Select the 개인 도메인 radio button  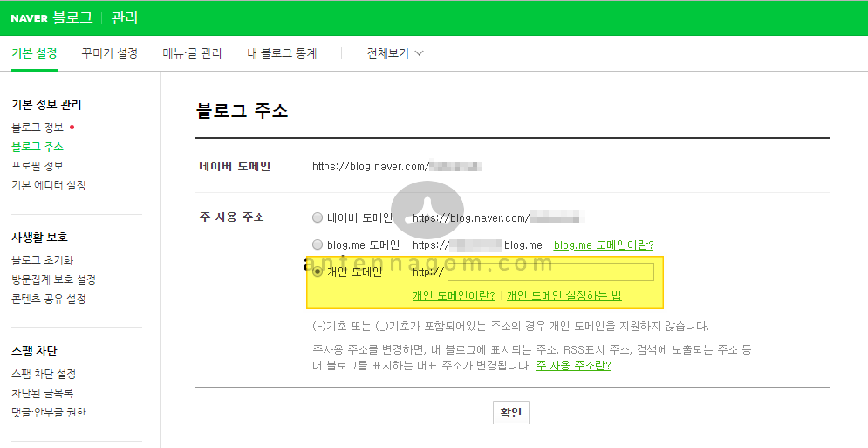pos(318,272)
